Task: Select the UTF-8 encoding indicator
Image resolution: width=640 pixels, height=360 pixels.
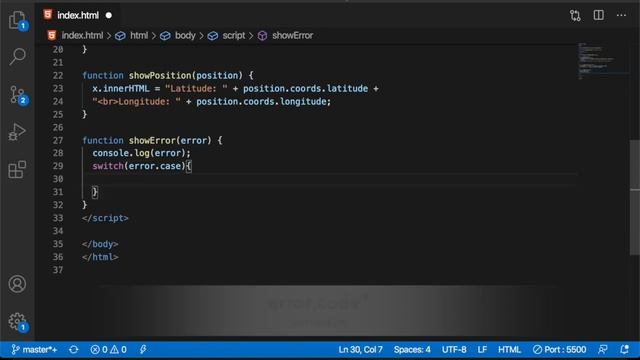Action: pyautogui.click(x=454, y=349)
